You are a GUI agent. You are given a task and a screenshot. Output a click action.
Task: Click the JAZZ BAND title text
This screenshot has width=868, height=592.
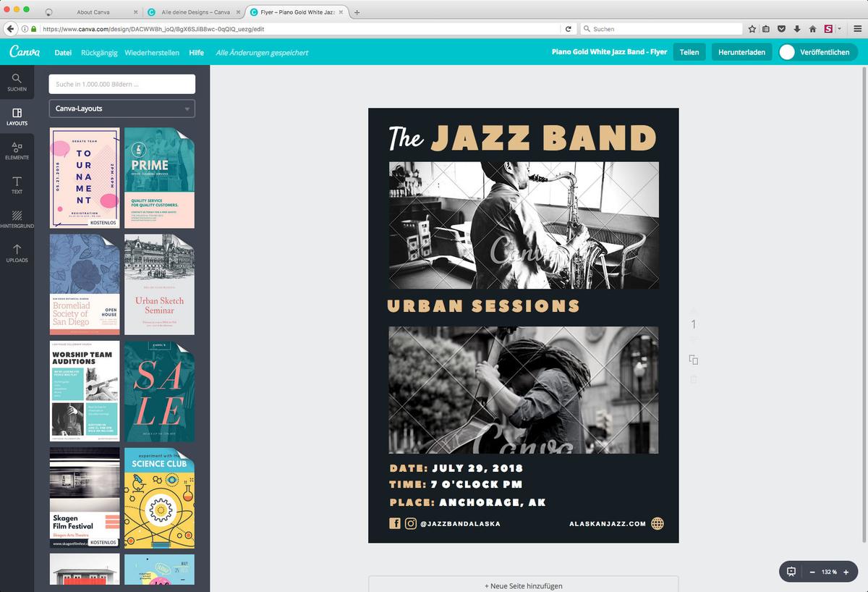(x=544, y=138)
